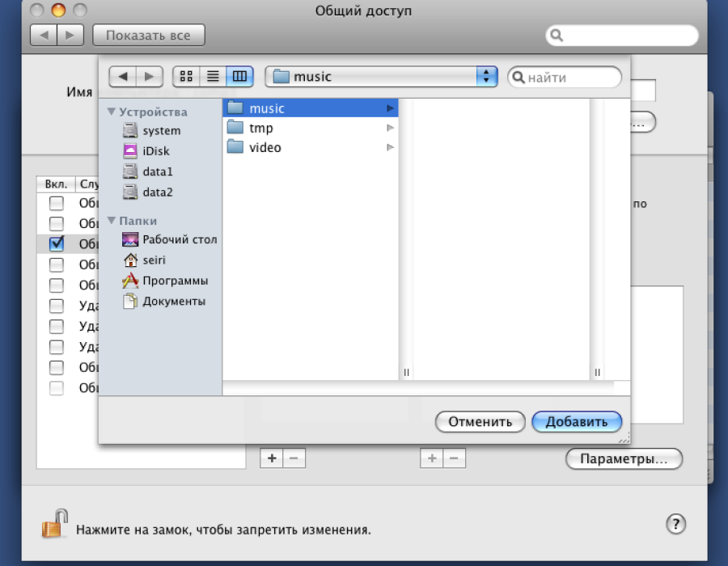Click the lock icon to prevent changes

(55, 523)
